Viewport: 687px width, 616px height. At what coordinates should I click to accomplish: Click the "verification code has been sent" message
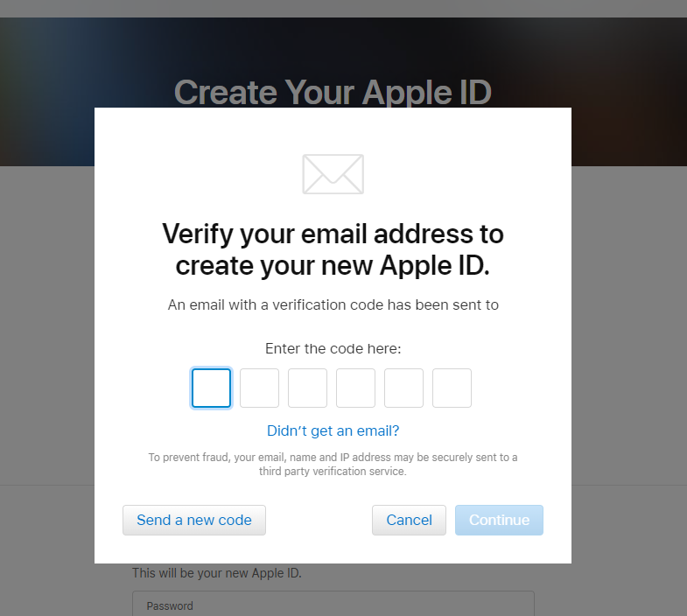coord(333,304)
